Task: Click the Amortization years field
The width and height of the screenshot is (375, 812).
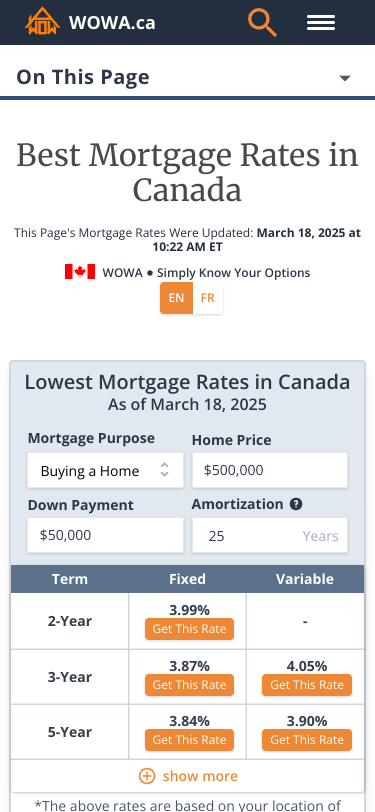Action: pos(270,535)
